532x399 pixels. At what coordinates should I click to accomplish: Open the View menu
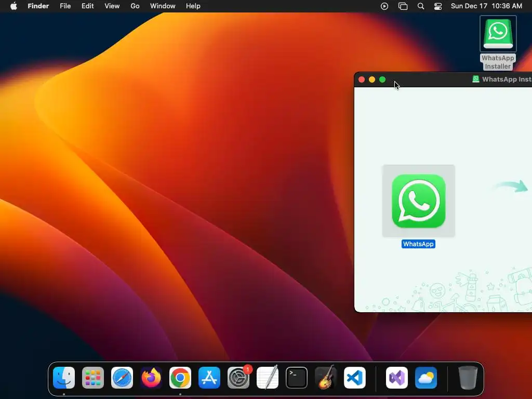112,6
